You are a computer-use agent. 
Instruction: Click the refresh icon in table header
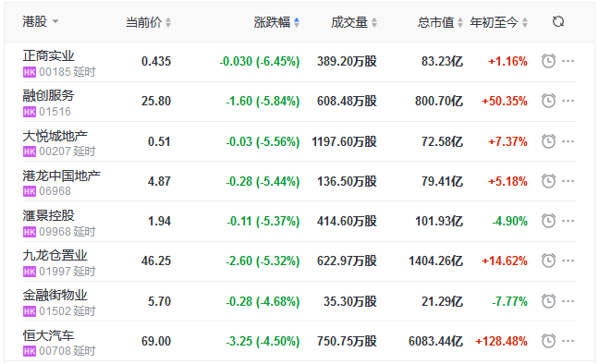[558, 22]
